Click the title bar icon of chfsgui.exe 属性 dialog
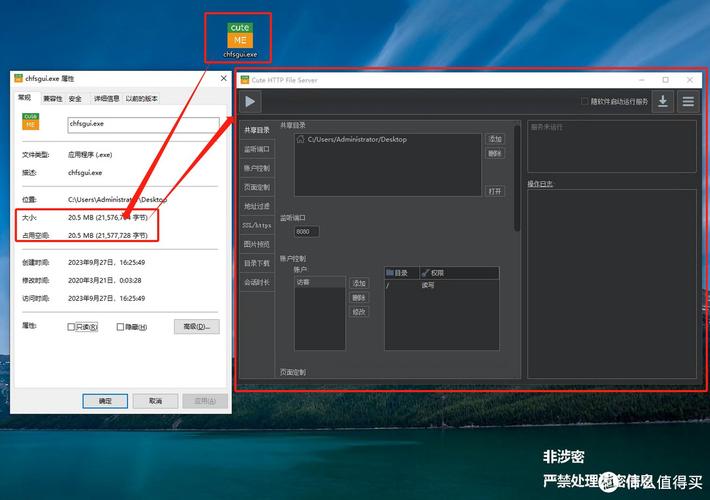This screenshot has height=500, width=710. 19,78
